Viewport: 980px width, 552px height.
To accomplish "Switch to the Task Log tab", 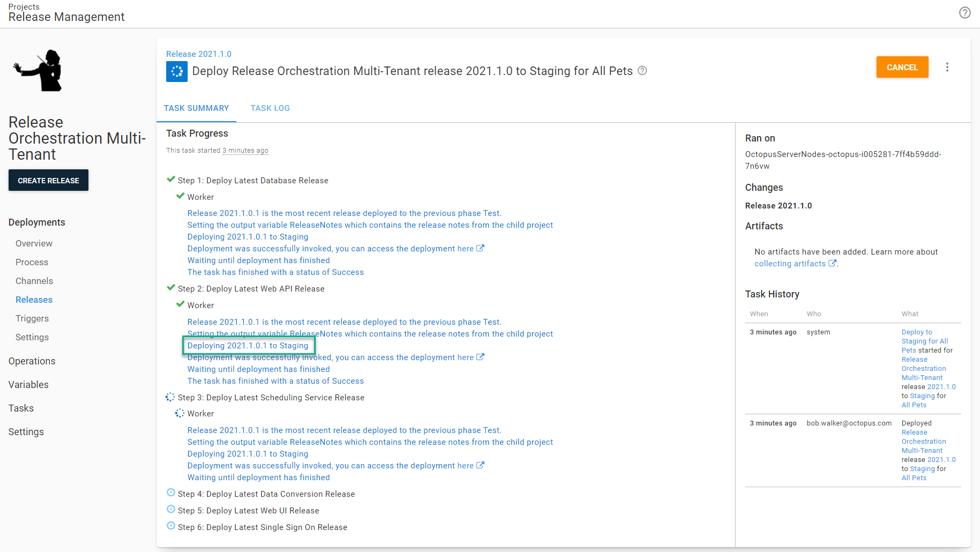I will [270, 108].
